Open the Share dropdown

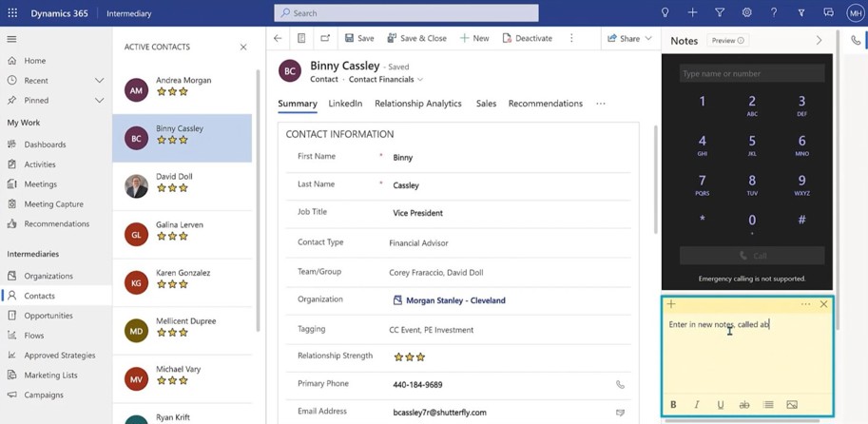(630, 38)
